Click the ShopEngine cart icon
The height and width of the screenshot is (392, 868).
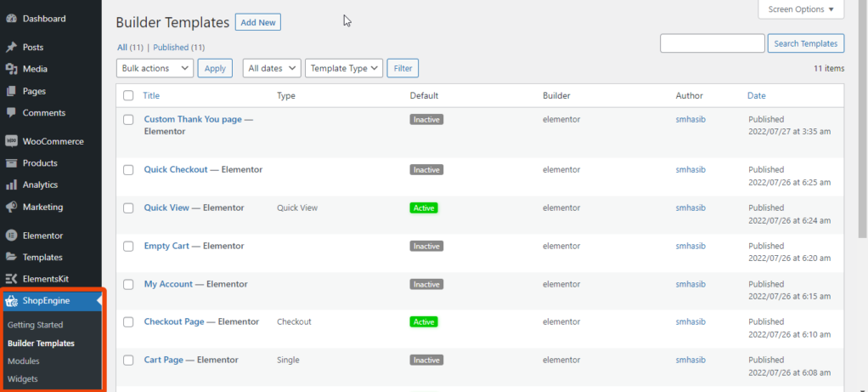[x=11, y=300]
